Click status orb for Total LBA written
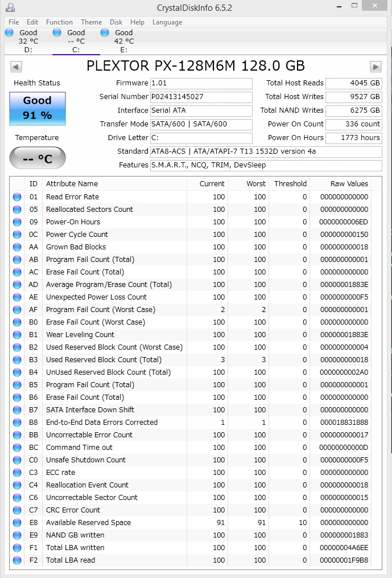 click(17, 548)
